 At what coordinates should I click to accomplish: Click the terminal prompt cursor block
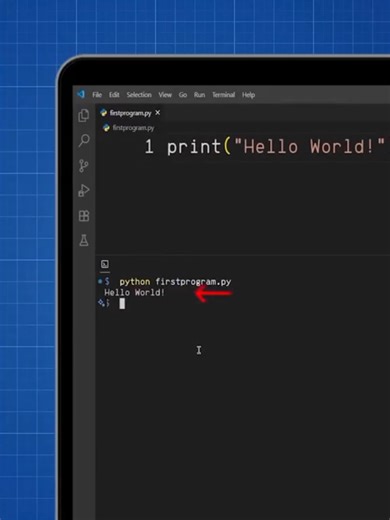pos(122,304)
